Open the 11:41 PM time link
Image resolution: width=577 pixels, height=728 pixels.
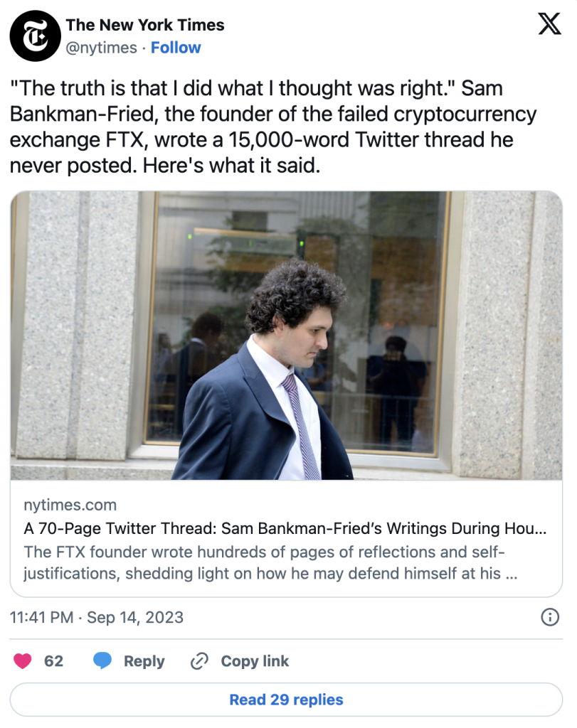[41, 617]
